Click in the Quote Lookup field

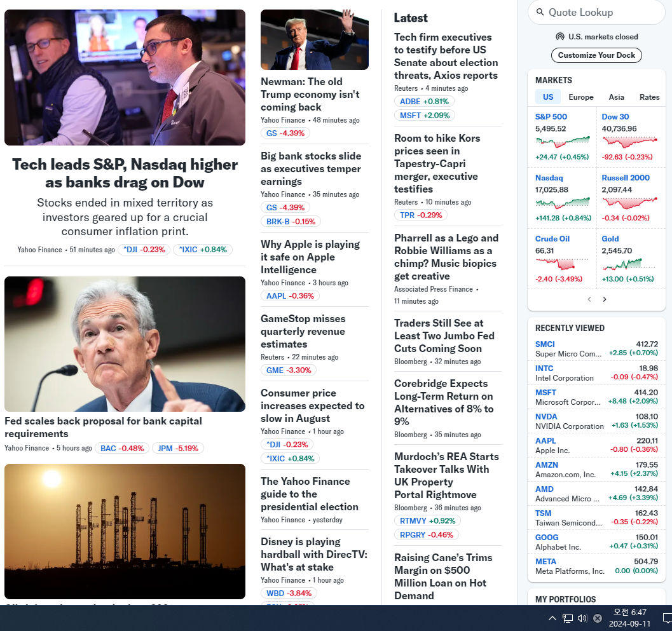coord(596,13)
